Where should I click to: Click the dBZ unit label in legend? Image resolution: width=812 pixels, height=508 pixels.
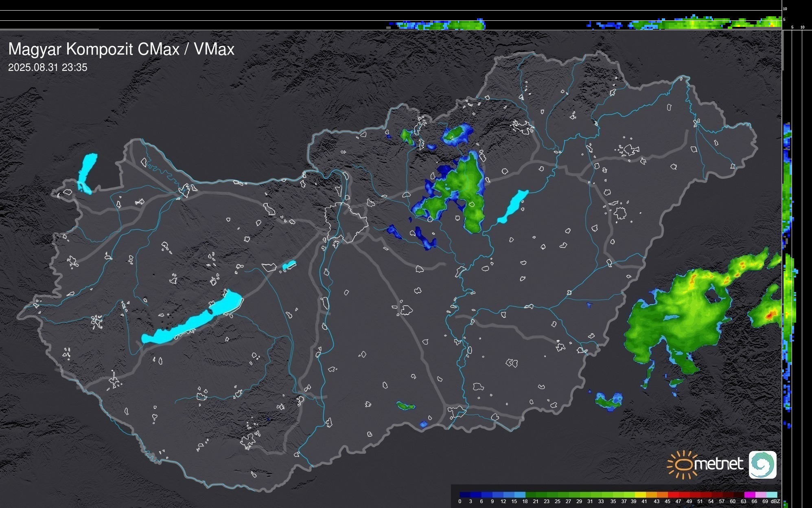[775, 501]
